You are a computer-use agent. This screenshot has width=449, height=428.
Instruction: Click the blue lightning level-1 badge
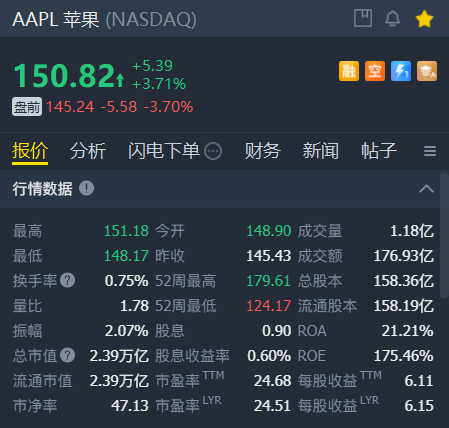401,71
